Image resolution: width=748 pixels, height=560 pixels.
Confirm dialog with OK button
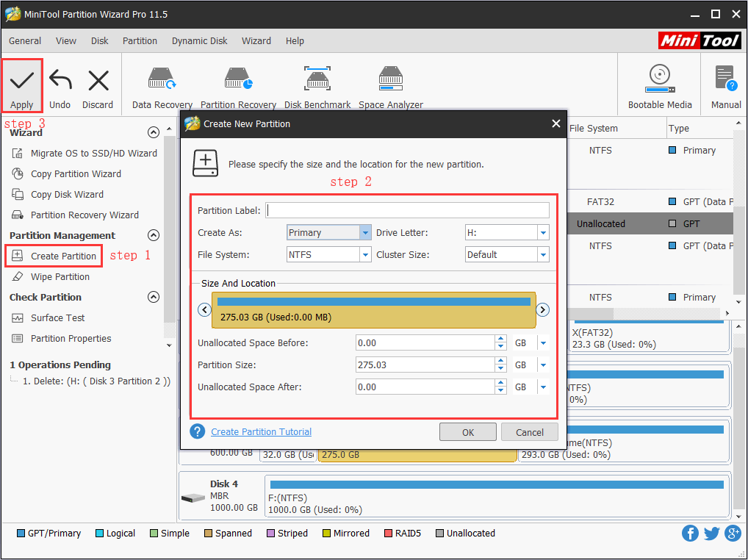[468, 432]
